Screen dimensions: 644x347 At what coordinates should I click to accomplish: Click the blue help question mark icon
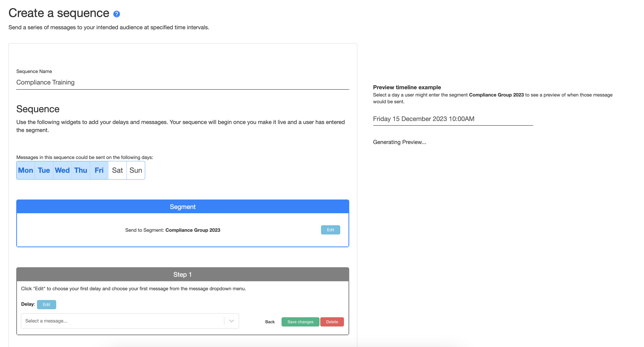pyautogui.click(x=116, y=14)
